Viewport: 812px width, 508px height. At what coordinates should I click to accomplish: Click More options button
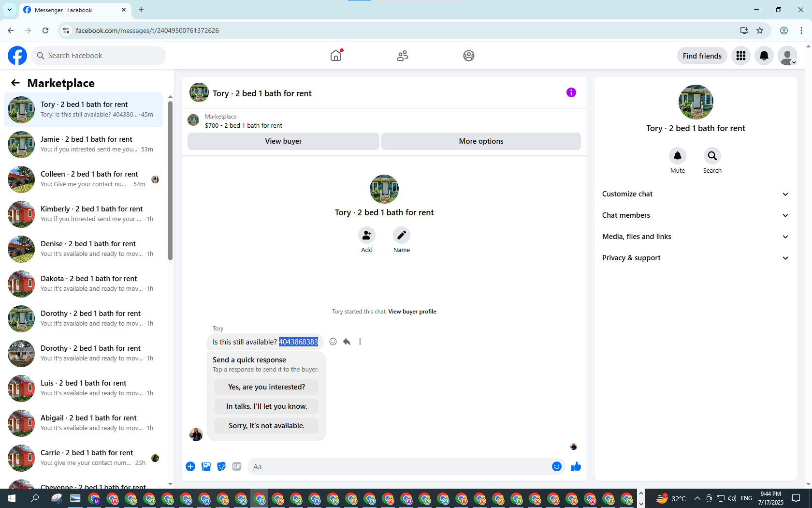coord(481,141)
